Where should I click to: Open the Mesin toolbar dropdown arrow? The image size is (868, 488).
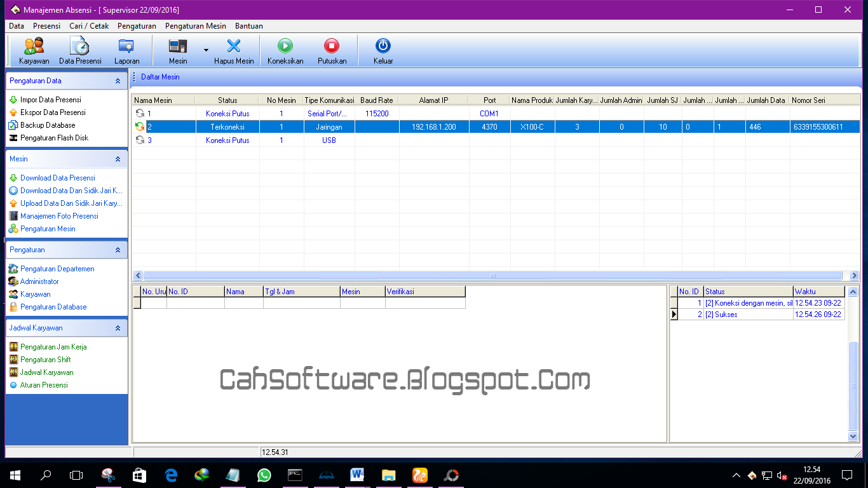point(206,50)
